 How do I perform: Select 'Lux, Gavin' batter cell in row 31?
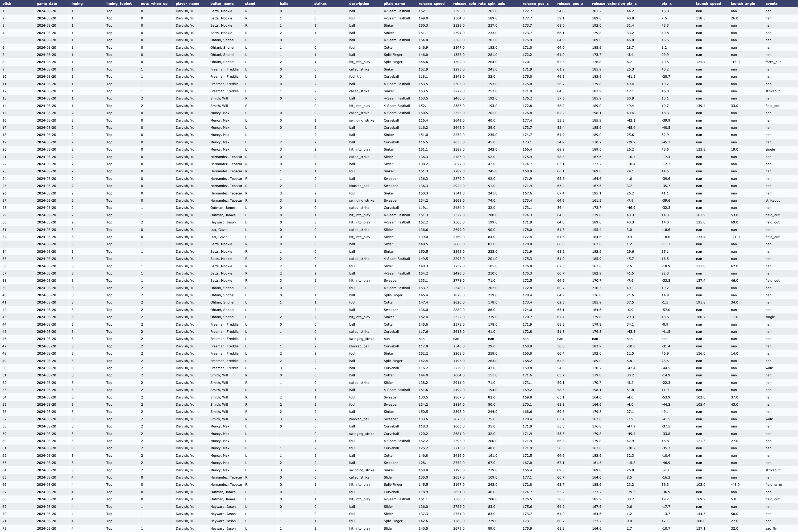pos(219,230)
